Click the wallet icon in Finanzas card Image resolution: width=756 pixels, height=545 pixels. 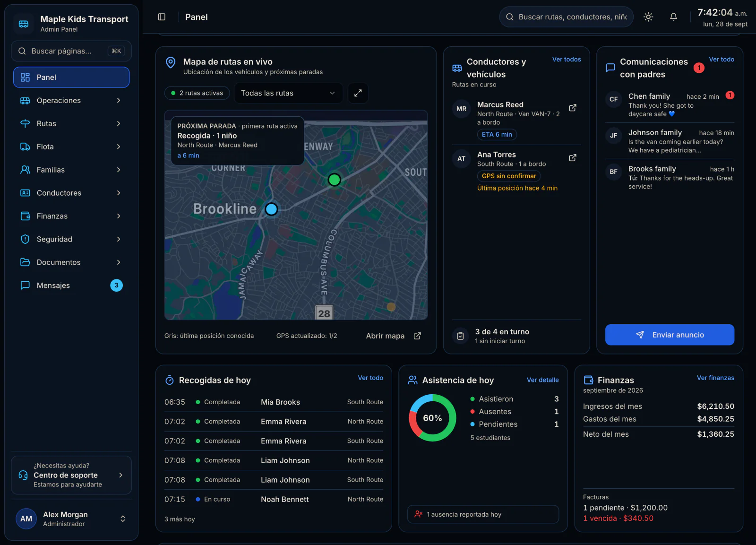(588, 380)
